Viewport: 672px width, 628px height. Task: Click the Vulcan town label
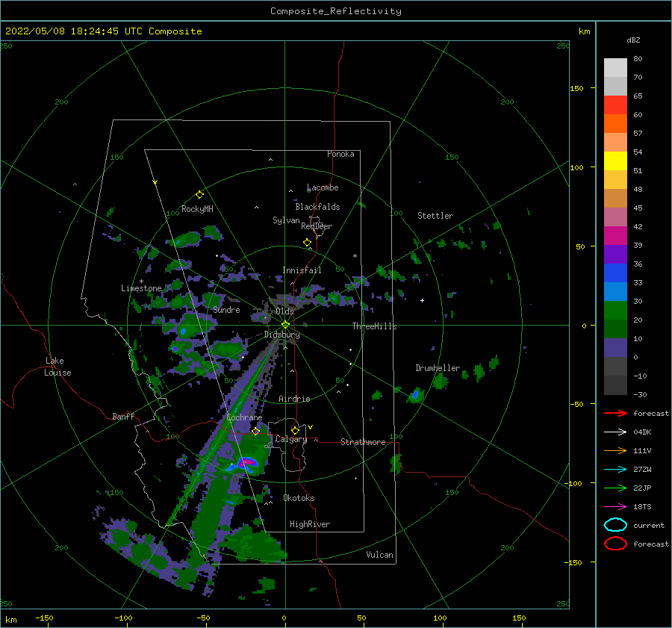click(380, 555)
